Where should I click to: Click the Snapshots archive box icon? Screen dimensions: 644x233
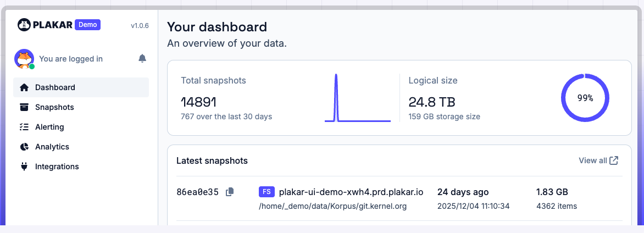tap(24, 107)
